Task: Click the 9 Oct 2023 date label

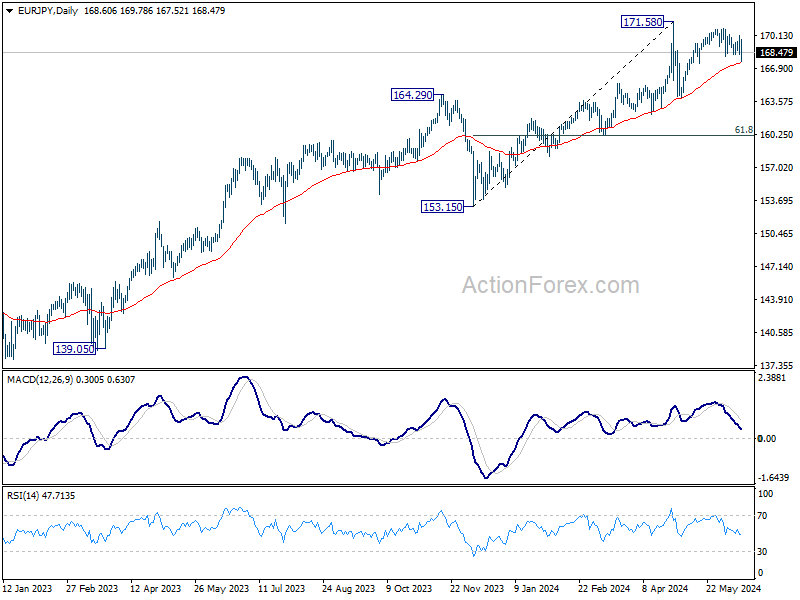Action: (409, 589)
